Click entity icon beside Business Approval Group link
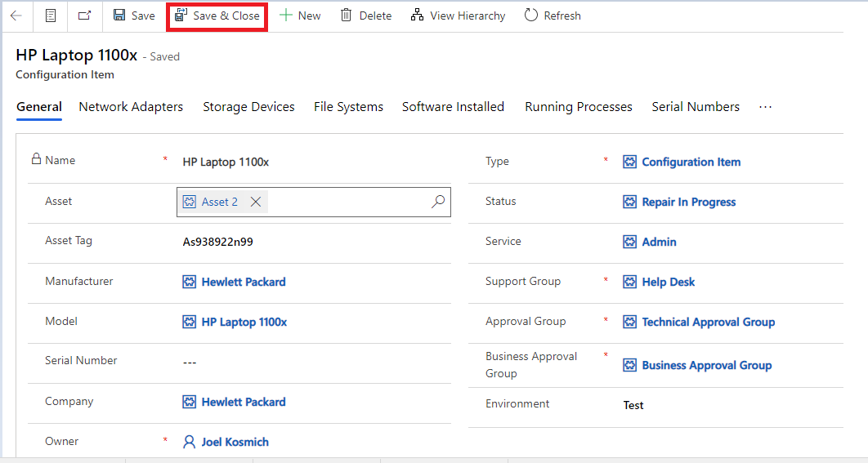 [629, 365]
